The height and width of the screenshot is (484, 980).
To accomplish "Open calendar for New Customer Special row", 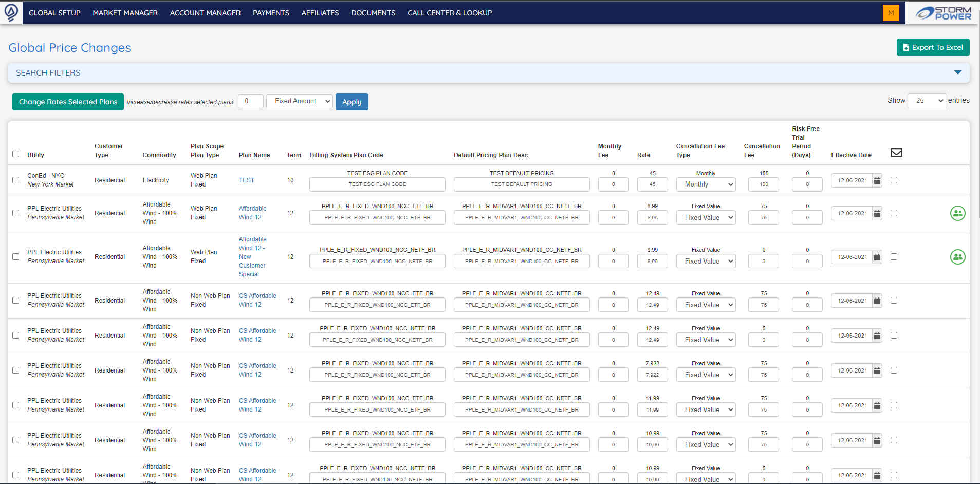I will tap(877, 257).
